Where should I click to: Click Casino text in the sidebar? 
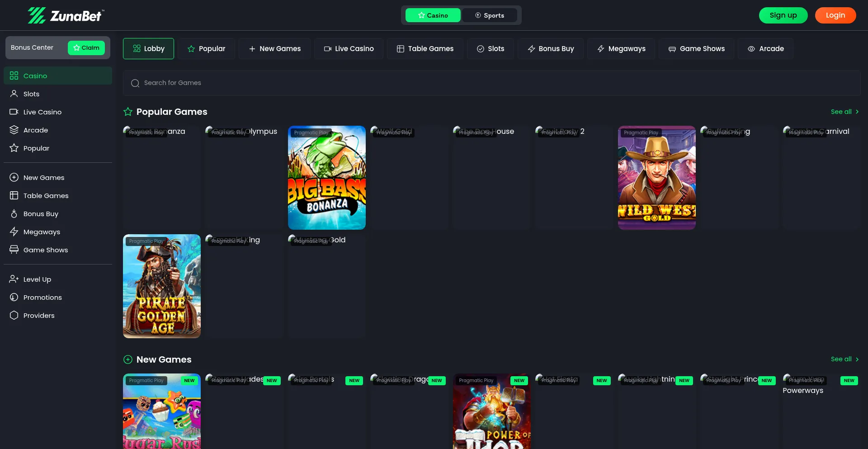(x=35, y=76)
